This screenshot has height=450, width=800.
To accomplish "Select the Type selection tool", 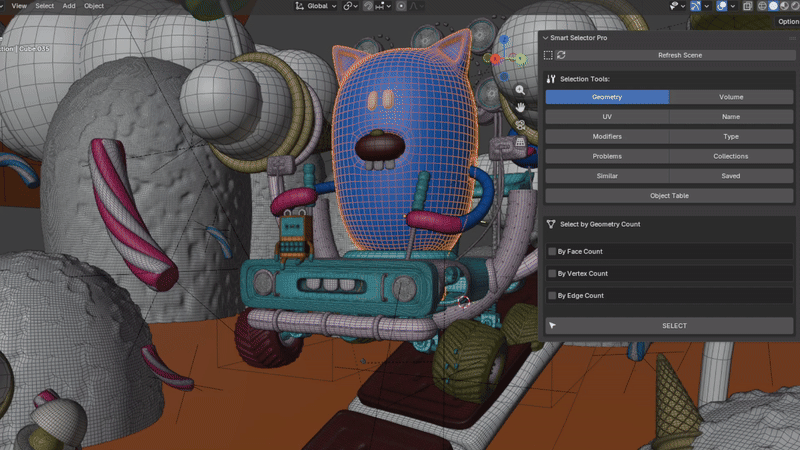I will click(731, 137).
